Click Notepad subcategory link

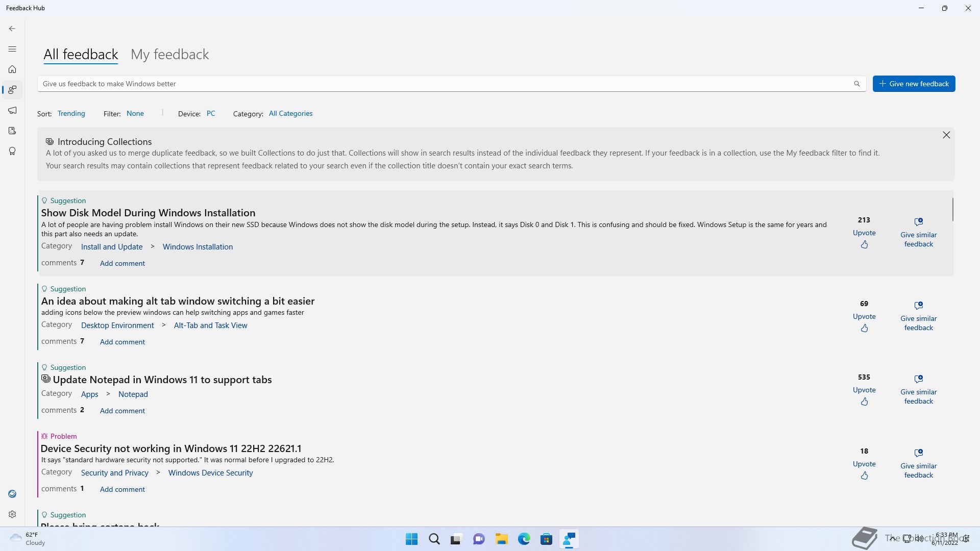click(x=133, y=394)
